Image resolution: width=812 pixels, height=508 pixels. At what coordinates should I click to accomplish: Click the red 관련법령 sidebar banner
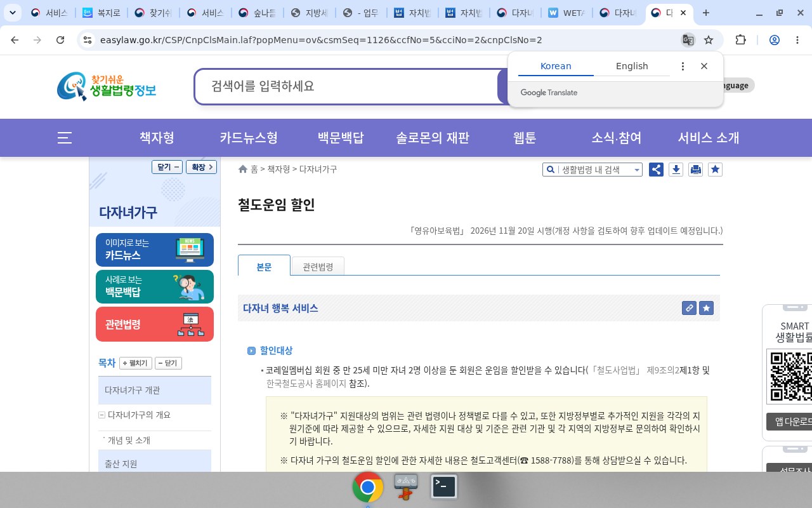tap(155, 324)
